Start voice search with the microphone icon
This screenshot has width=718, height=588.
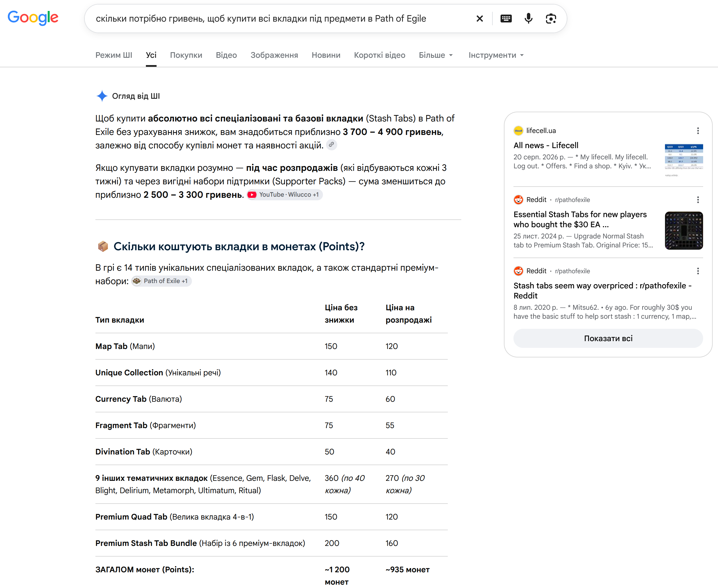pos(528,19)
